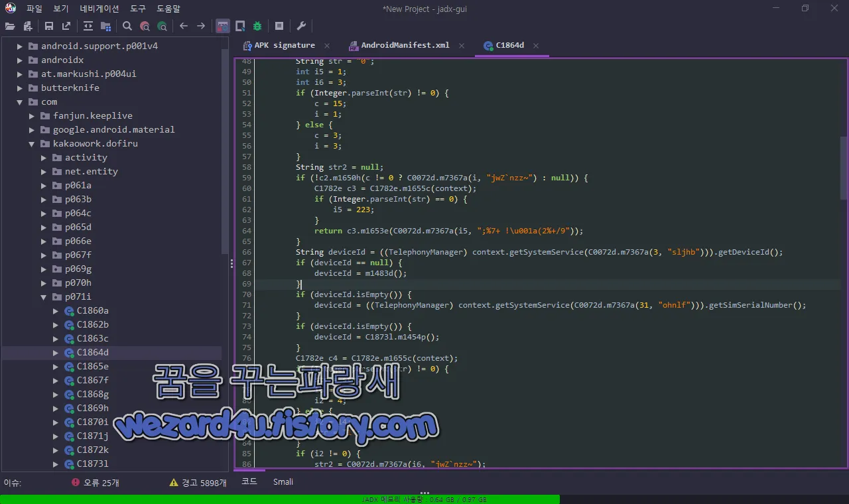Switch to the 코드 view tab
Viewport: 849px width, 504px height.
coord(249,481)
